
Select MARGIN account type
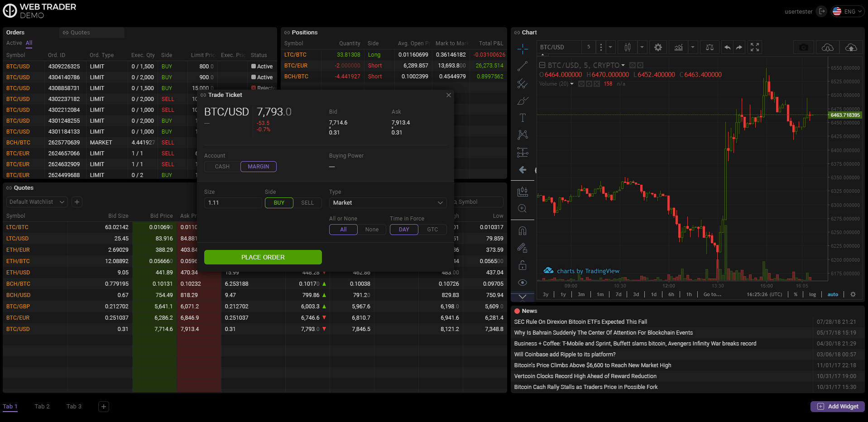259,167
